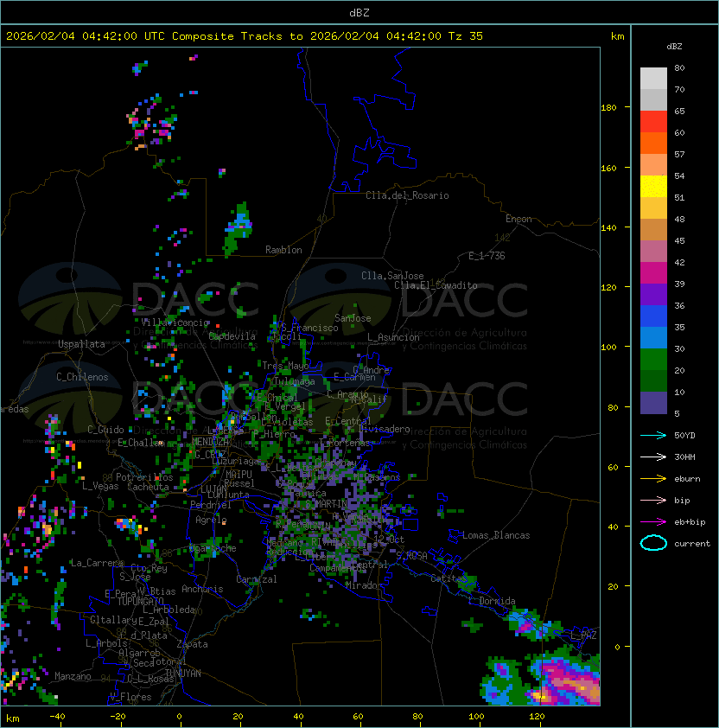Click the Mirador place label
The width and height of the screenshot is (719, 728).
pos(364,585)
